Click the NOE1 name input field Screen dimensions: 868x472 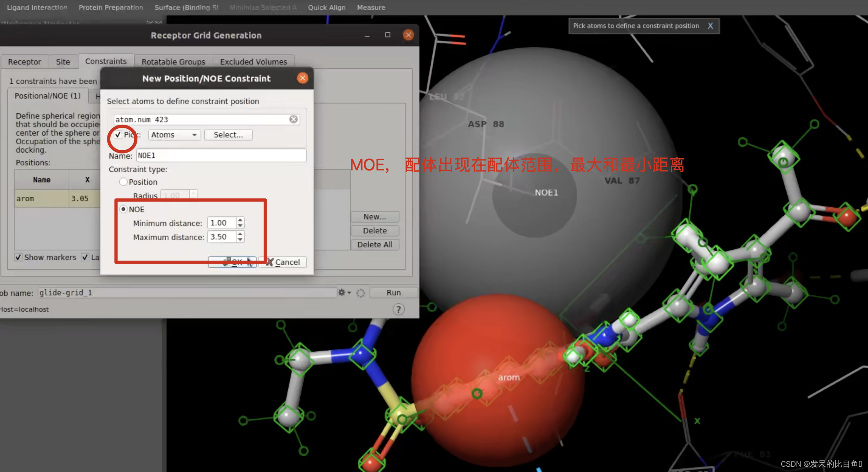pos(221,155)
